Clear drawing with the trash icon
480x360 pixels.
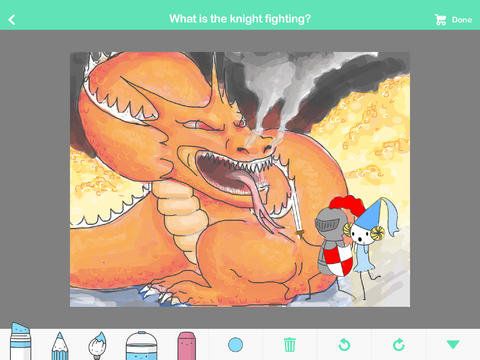290,345
